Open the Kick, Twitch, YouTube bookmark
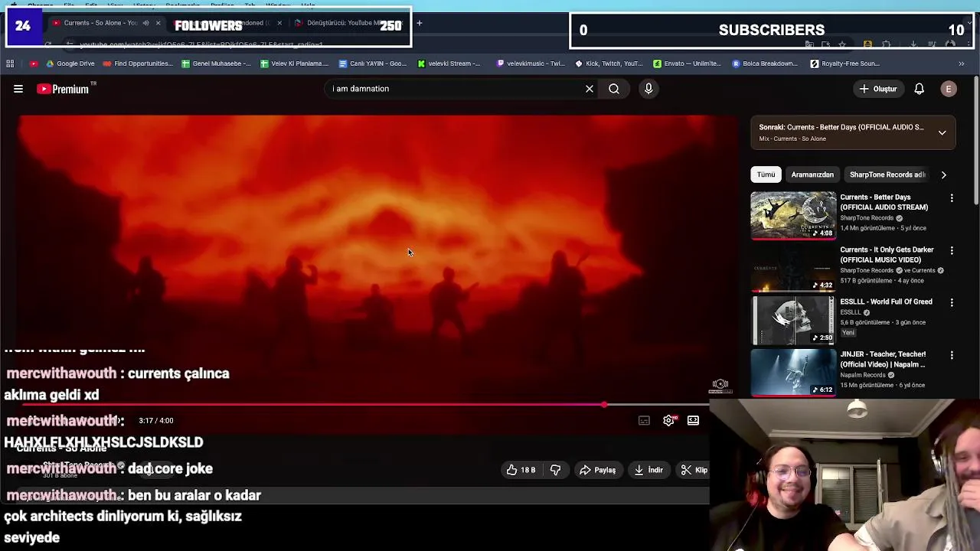 click(x=609, y=64)
